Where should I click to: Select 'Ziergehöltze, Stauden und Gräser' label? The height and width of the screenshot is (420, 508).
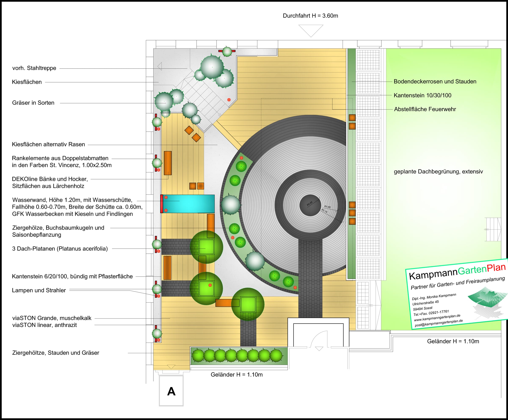click(56, 353)
